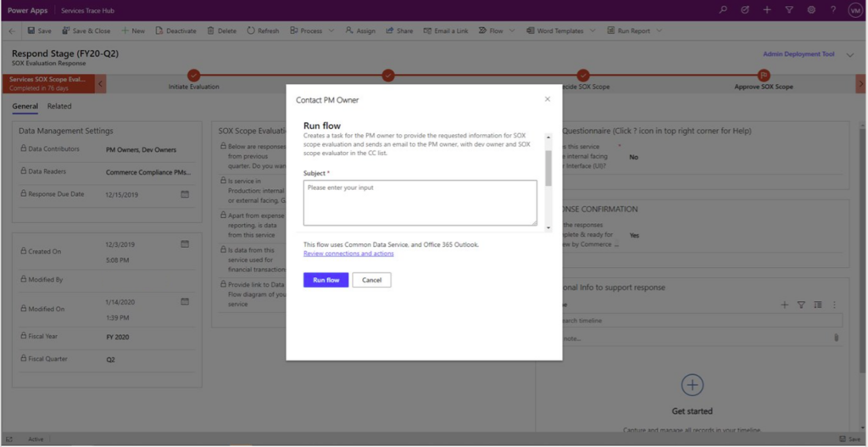Open advanced find funnel icon

[x=789, y=10]
